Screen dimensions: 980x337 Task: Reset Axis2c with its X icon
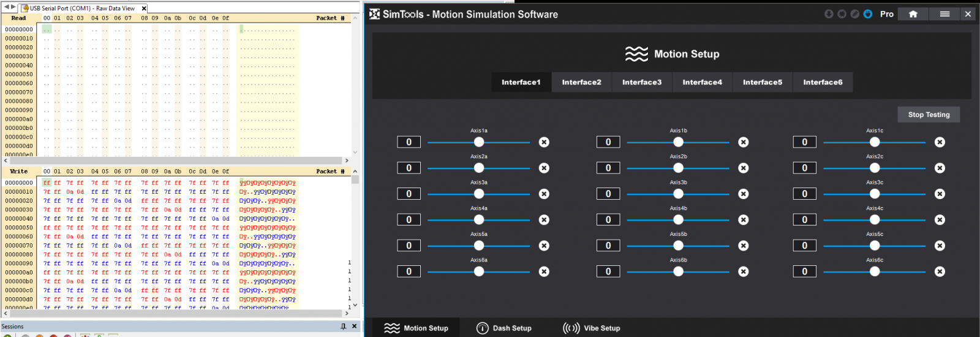[940, 168]
